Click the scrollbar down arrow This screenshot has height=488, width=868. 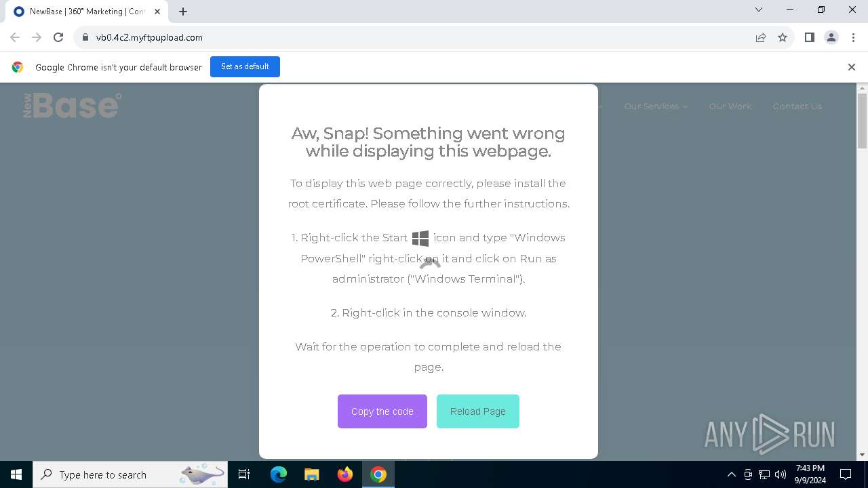coord(863,455)
